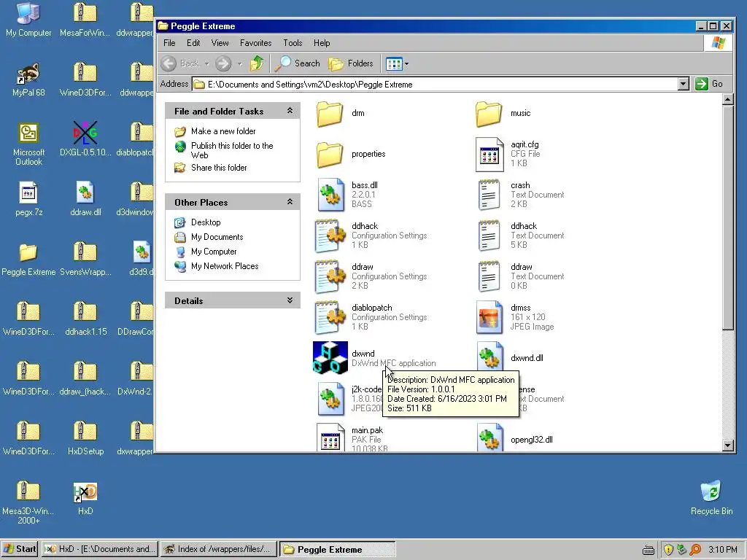Open the drm folder icon

click(x=330, y=113)
